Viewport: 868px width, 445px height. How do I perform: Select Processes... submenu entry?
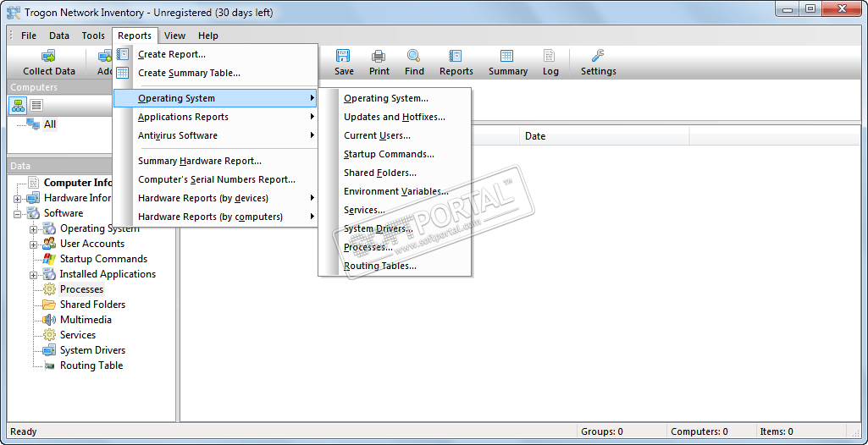pos(395,247)
